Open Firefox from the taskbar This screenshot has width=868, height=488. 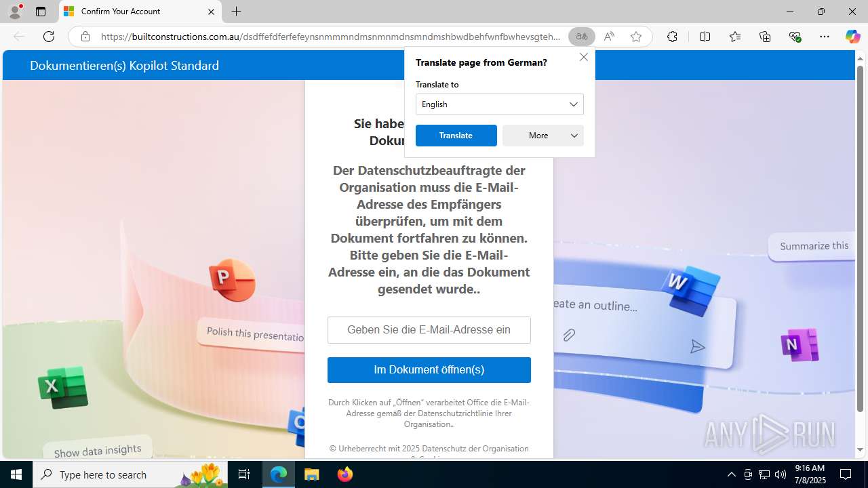344,474
